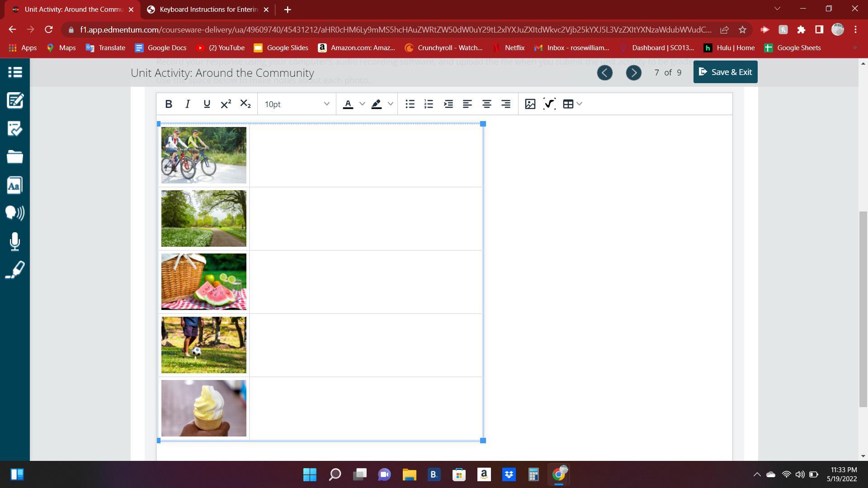The image size is (868, 488).
Task: Click the numbered list icon
Action: [429, 104]
